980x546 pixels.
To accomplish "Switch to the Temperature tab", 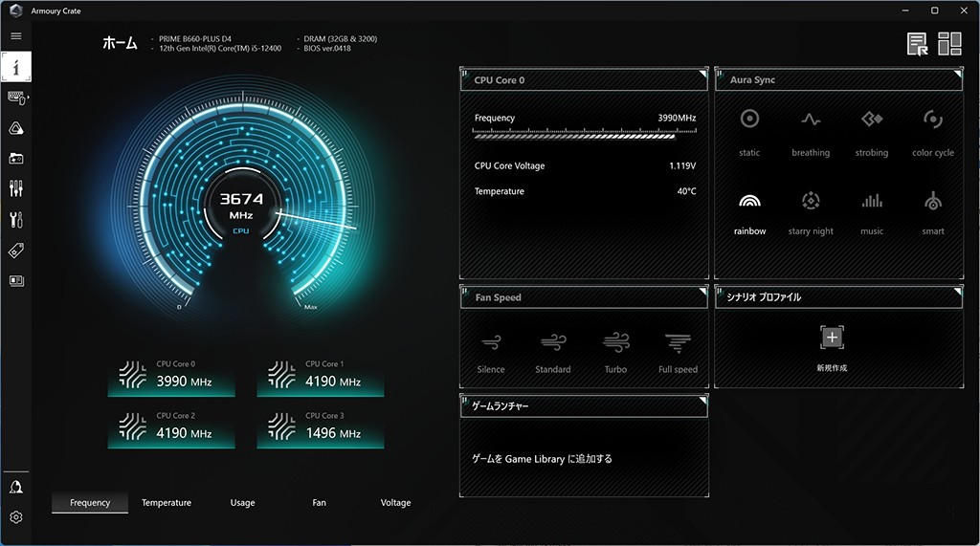I will [x=167, y=503].
